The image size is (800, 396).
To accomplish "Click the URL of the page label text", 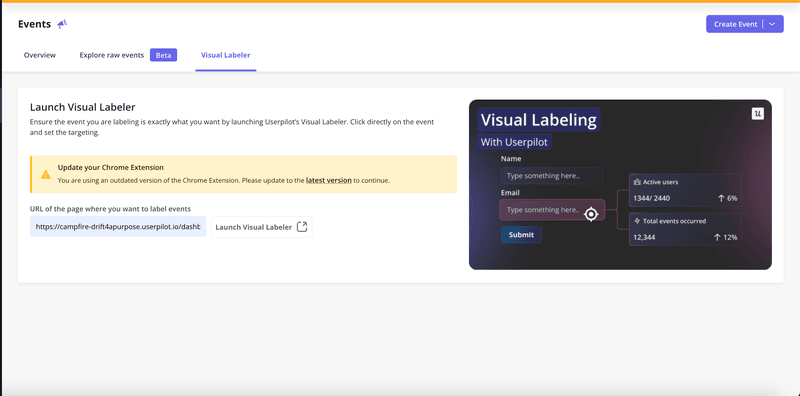I will [x=111, y=209].
